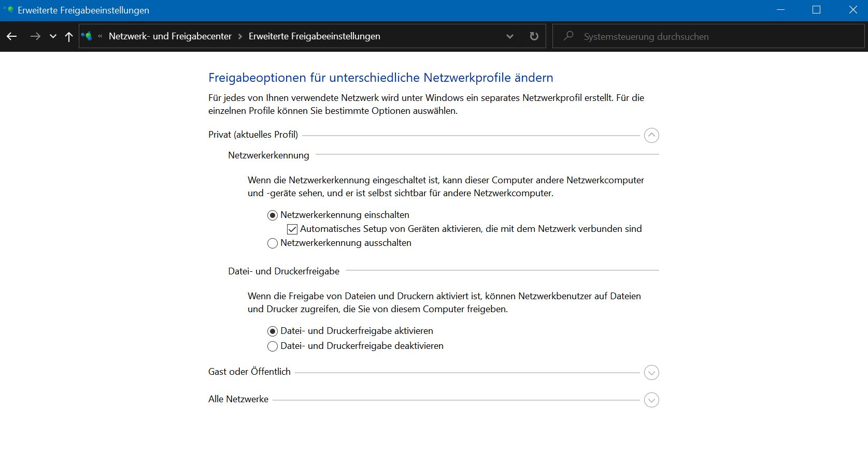This screenshot has height=454, width=868.
Task: Close the Erweiterte Freigabeeinstellungen window
Action: (x=852, y=10)
